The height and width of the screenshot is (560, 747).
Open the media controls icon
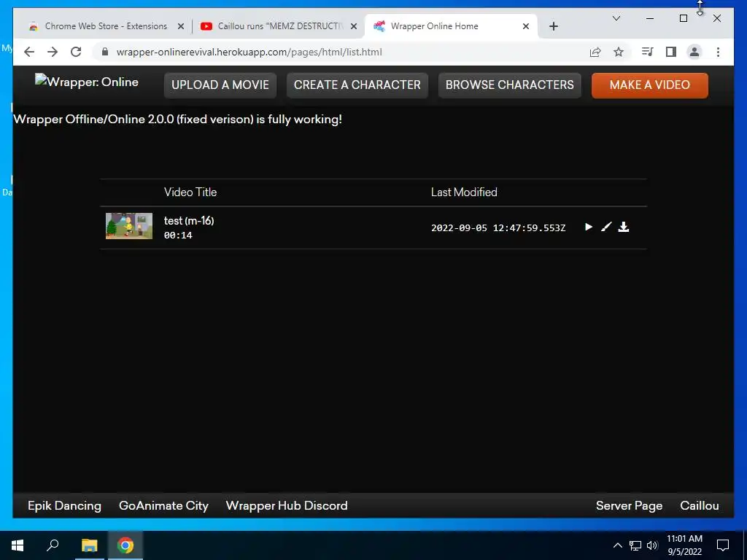point(648,52)
